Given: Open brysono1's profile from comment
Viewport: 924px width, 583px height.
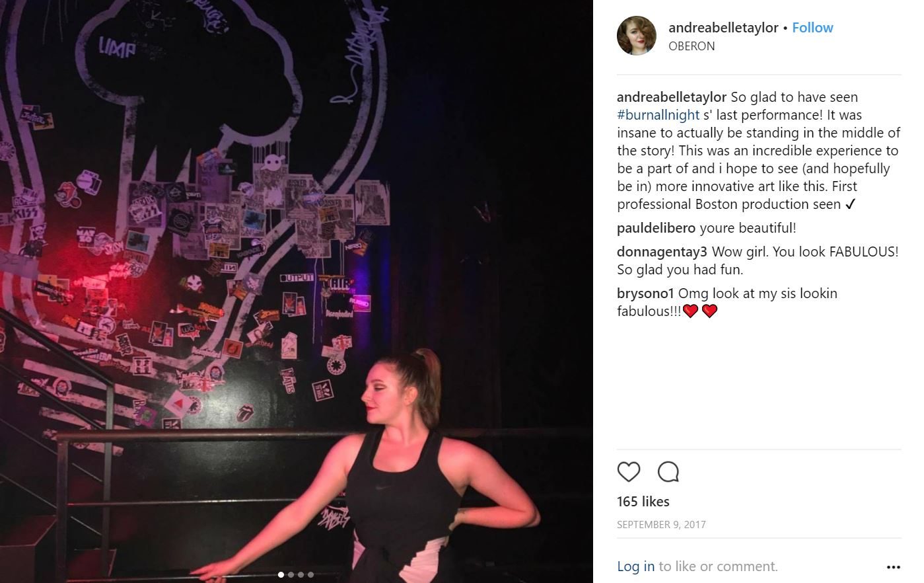Looking at the screenshot, I should coord(645,293).
